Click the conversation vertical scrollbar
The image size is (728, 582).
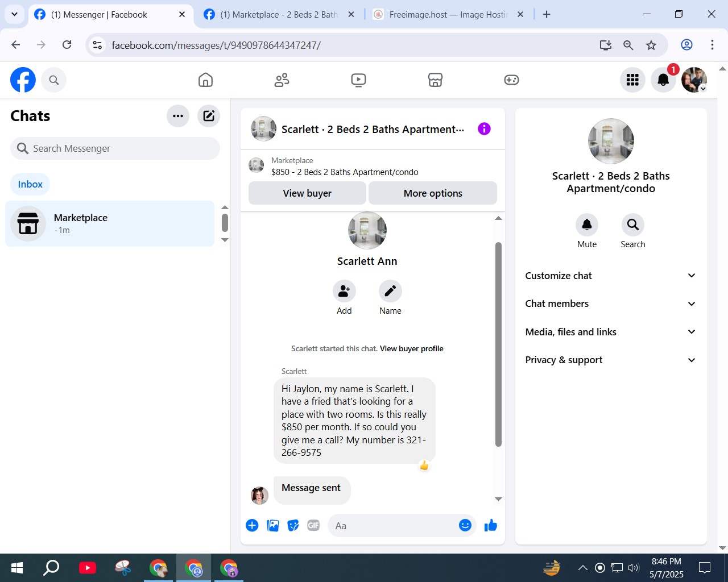coord(498,344)
